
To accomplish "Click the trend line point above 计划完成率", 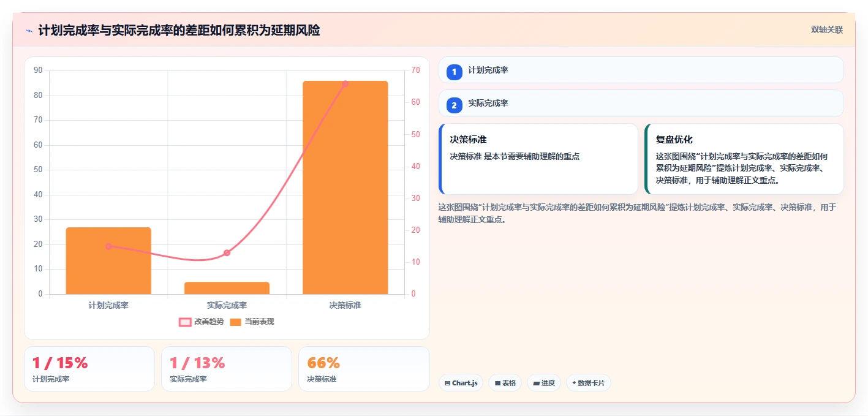I will point(108,246).
